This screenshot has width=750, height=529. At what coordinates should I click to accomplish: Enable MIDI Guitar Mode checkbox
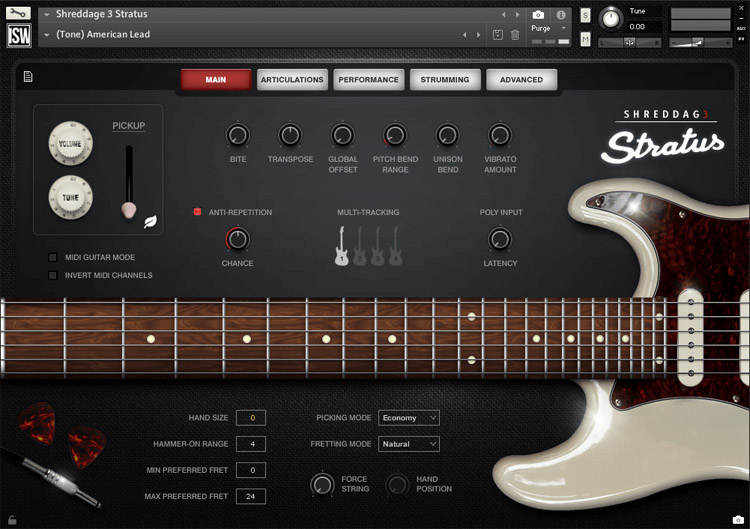click(53, 257)
